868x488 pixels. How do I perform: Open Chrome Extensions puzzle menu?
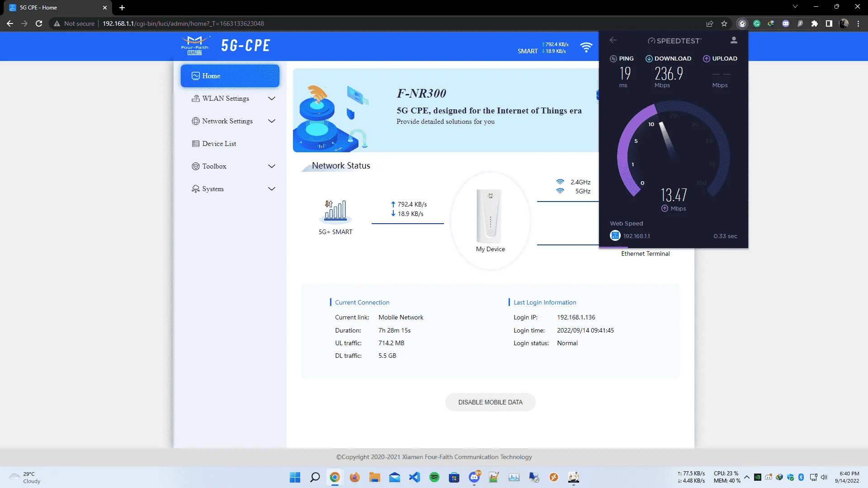coord(815,23)
